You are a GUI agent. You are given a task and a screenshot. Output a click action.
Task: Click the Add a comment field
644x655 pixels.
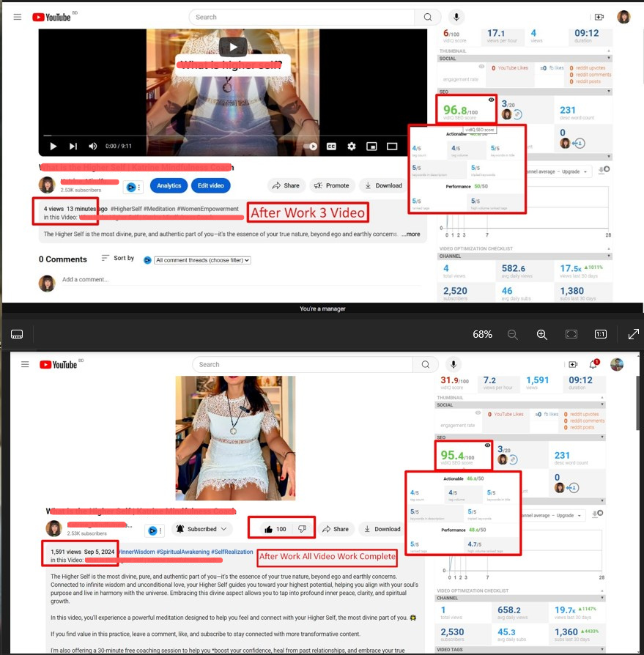(x=147, y=280)
